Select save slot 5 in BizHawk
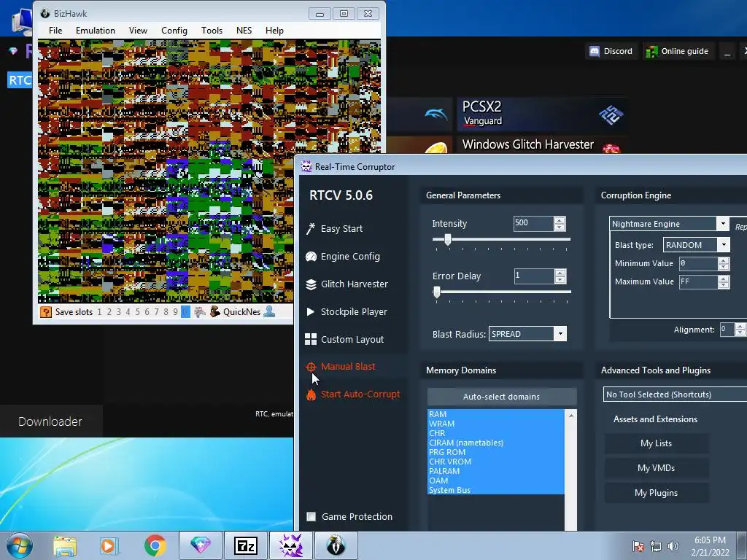This screenshot has height=560, width=747. pyautogui.click(x=138, y=312)
